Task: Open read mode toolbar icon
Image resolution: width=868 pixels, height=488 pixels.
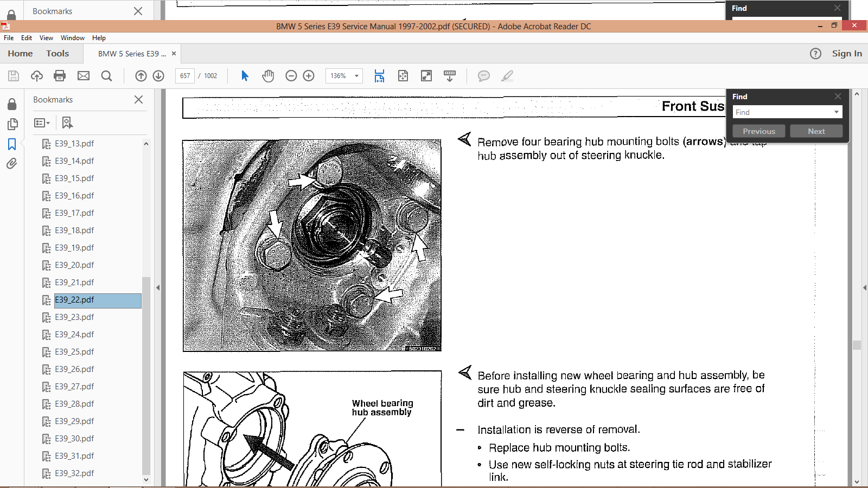Action: [x=450, y=76]
